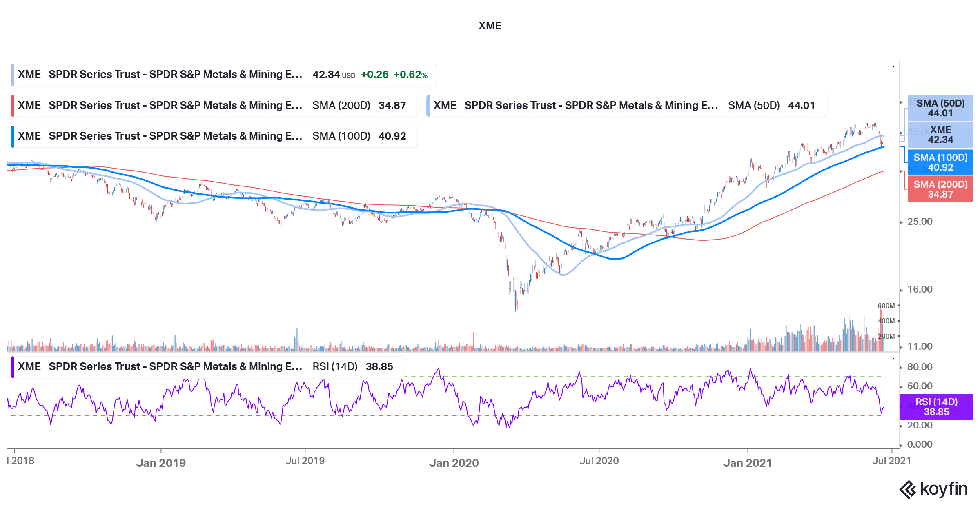Click the purple swatch on RSI legend
This screenshot has height=506, width=980.
[12, 367]
